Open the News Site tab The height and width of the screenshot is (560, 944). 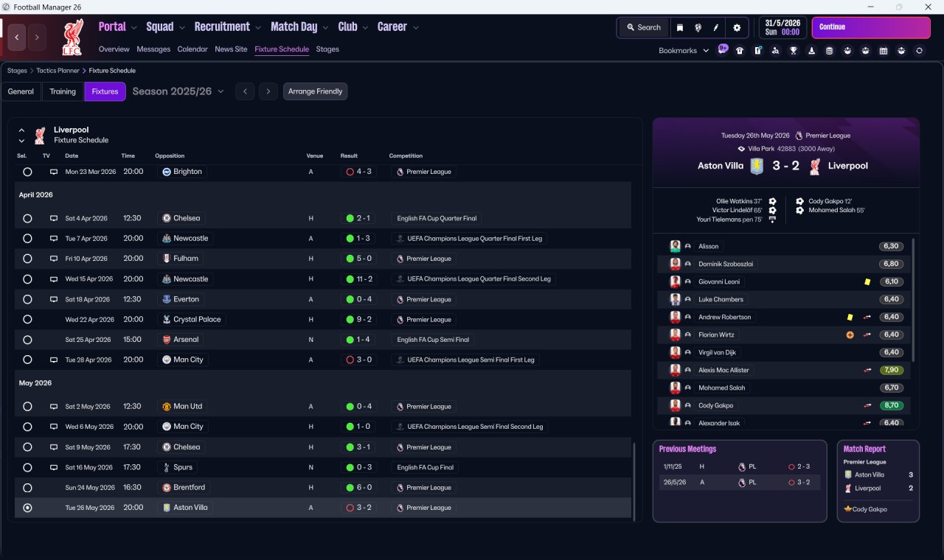[231, 49]
